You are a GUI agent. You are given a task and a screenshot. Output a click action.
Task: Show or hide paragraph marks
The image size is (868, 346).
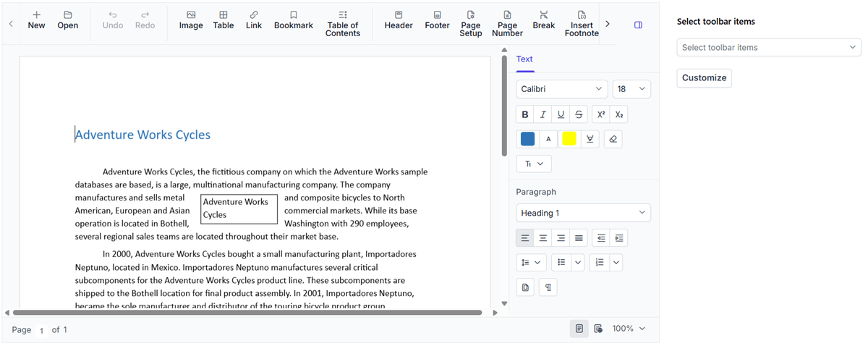[x=548, y=287]
